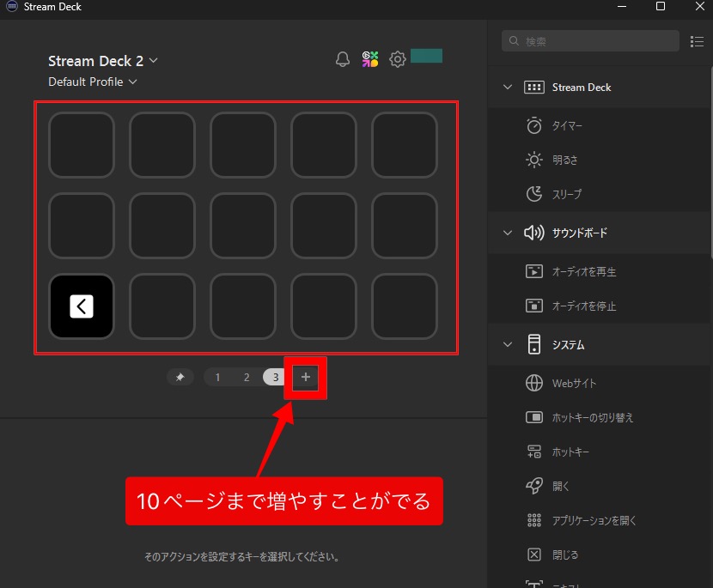Maximize the Stream Deck window

coord(661,6)
